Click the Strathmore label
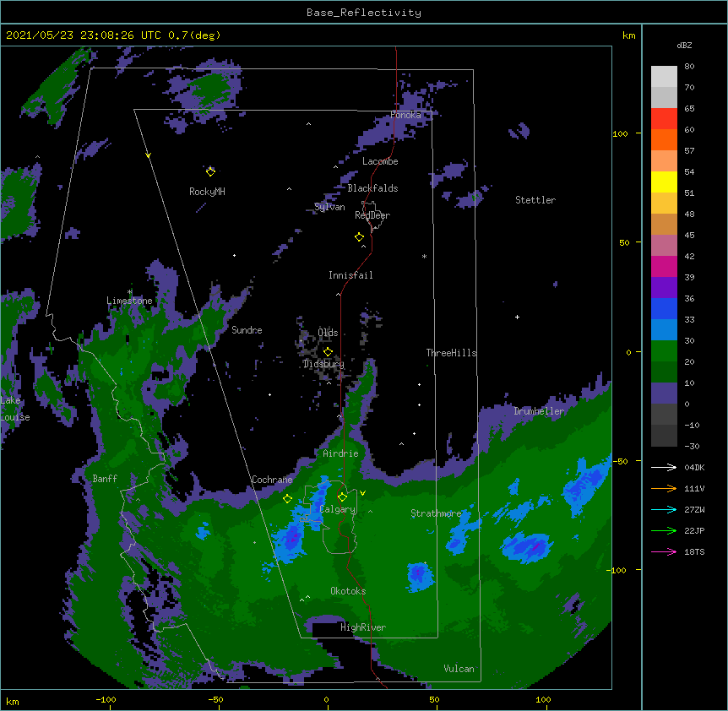This screenshot has width=728, height=711. click(436, 513)
